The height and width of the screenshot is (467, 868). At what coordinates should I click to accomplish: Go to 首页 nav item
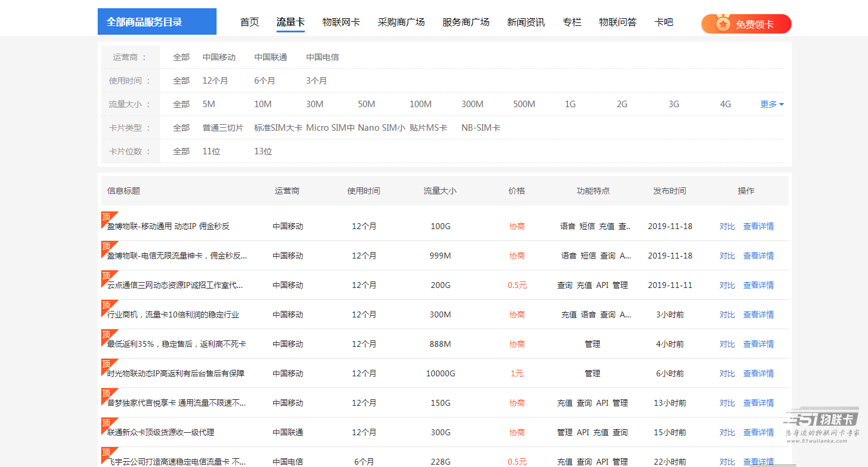pos(250,22)
